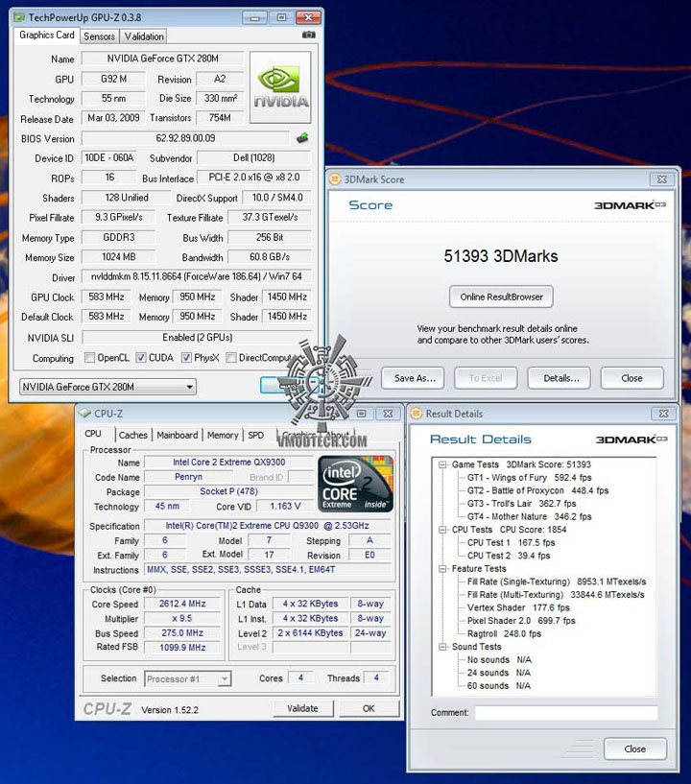Image resolution: width=691 pixels, height=784 pixels.
Task: Collapse the Feature Tests tree node
Action: point(442,568)
